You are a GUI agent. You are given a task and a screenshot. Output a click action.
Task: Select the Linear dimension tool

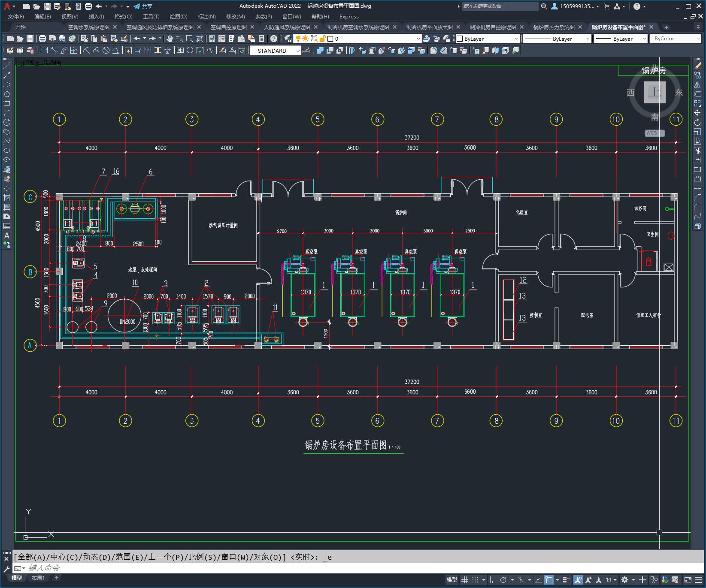click(44, 50)
